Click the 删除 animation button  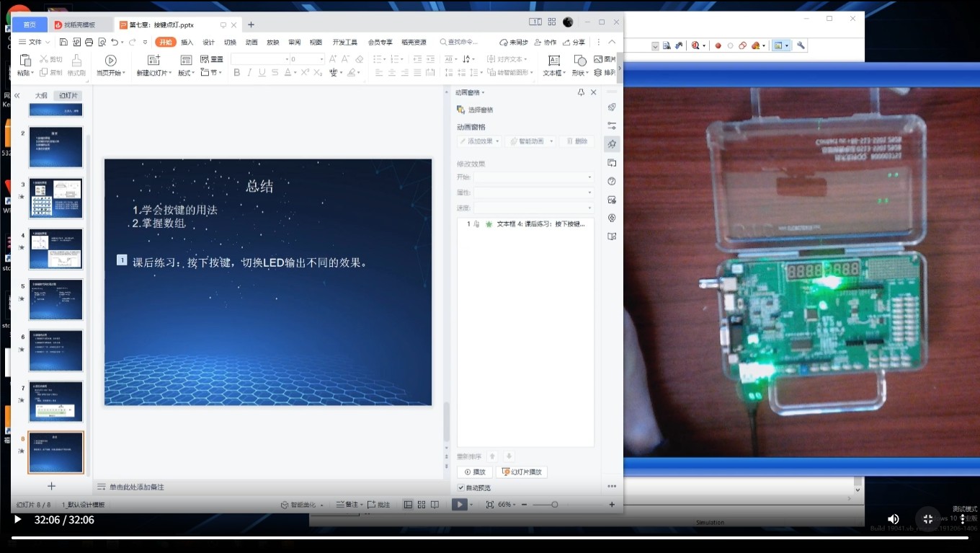[577, 141]
